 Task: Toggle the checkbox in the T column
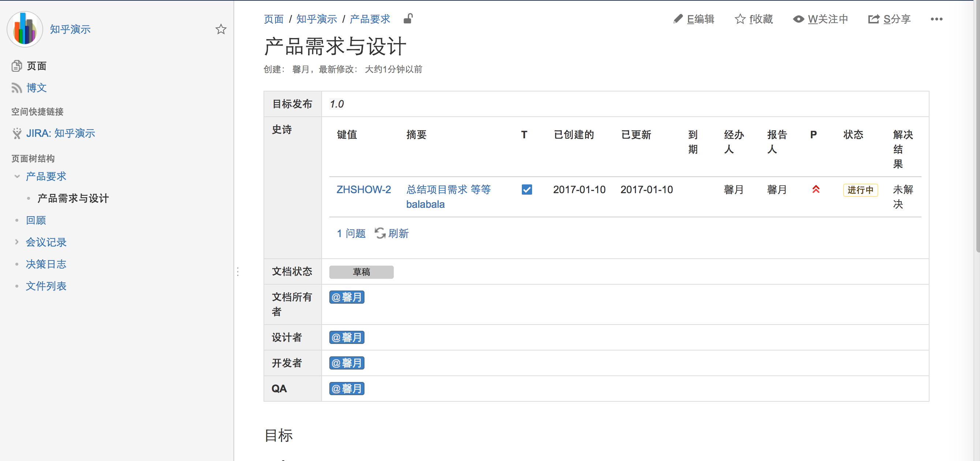click(527, 190)
